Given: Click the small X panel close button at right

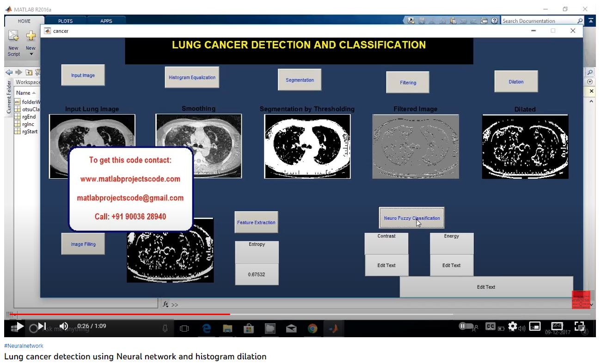Looking at the screenshot, I should (591, 91).
